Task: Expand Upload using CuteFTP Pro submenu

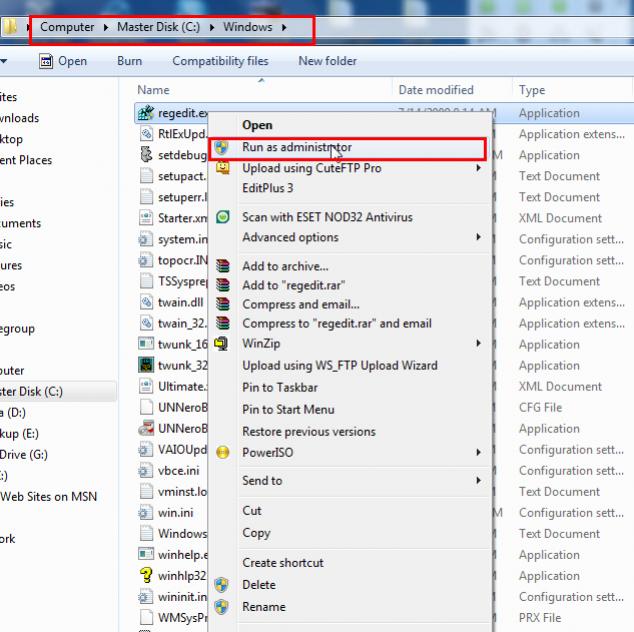Action: [x=479, y=168]
